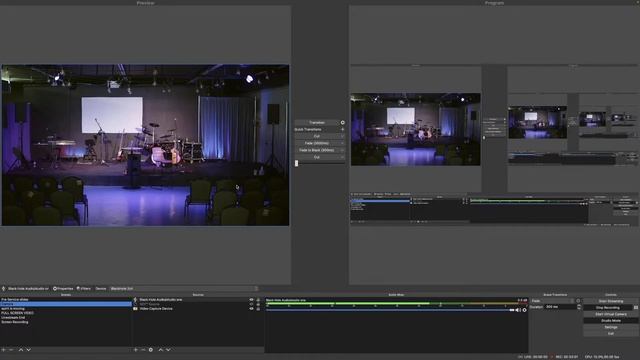Toggle Studio Mode off

(x=611, y=320)
